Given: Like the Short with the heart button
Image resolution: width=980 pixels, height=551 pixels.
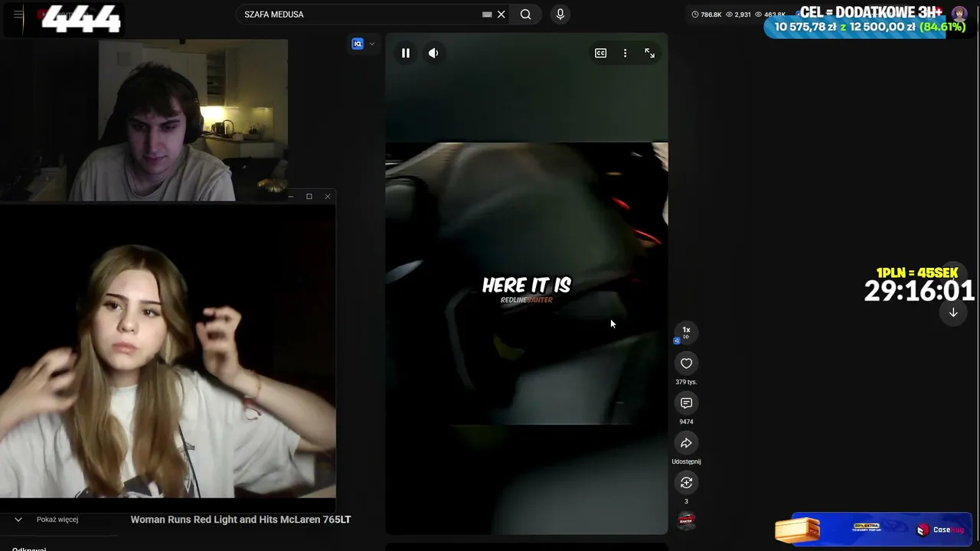Looking at the screenshot, I should [687, 364].
